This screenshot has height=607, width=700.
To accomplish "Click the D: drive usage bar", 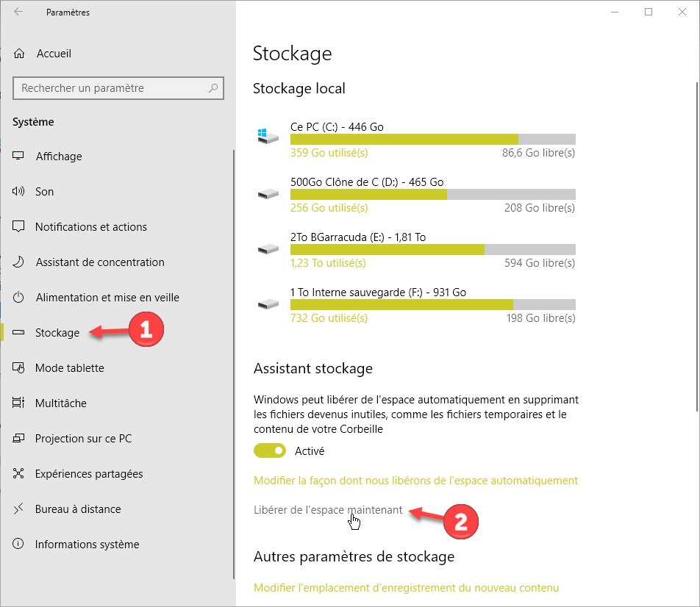I will [x=432, y=195].
